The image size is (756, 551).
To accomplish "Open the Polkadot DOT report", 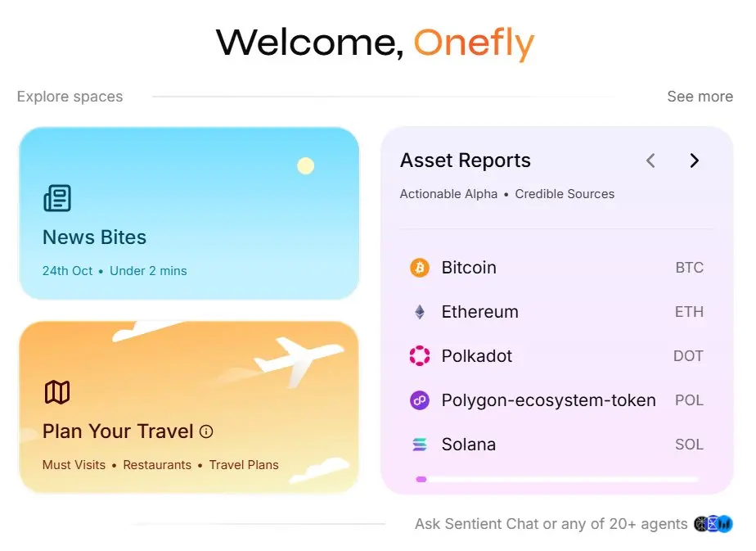I will tap(556, 356).
